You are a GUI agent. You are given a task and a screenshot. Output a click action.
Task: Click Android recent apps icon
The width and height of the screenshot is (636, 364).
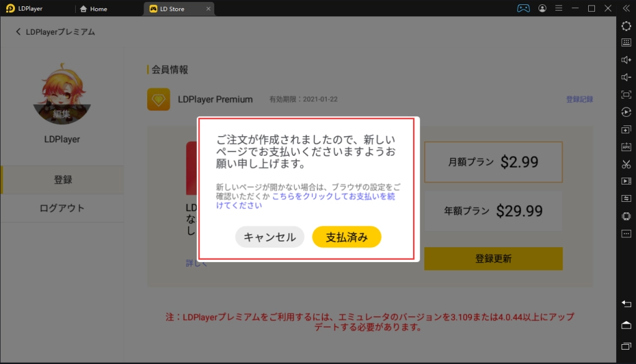[x=626, y=346]
